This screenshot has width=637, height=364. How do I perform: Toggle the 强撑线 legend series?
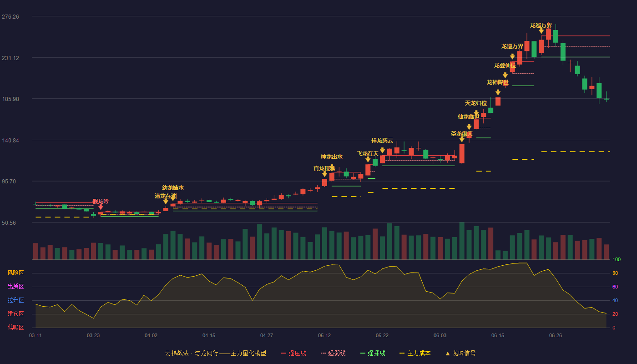[x=373, y=353]
